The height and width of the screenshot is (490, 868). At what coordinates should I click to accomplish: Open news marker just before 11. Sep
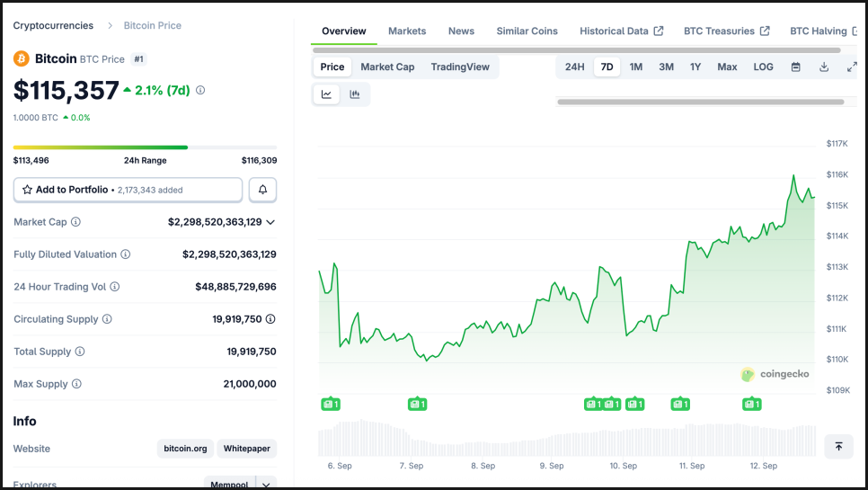coord(680,405)
